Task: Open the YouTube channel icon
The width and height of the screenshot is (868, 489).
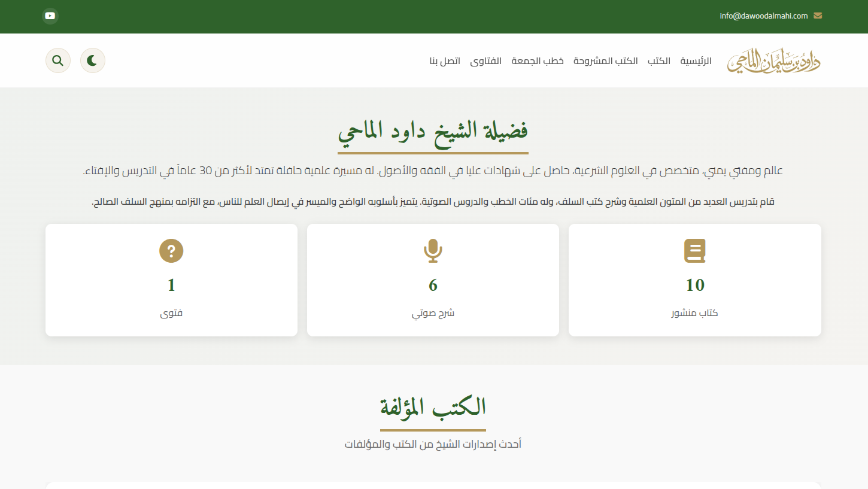Action: point(50,16)
